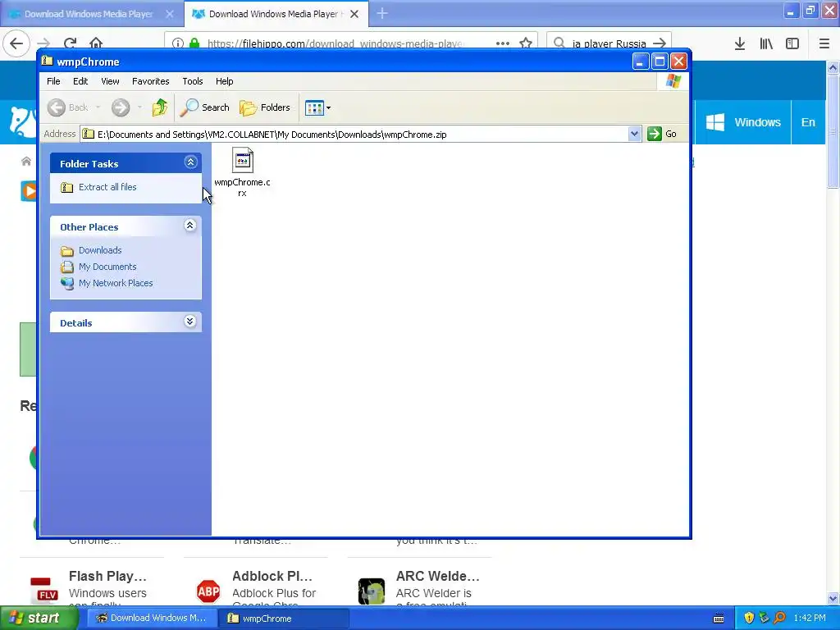Screen dimensions: 840x630
Task: Open a new Firefox tab
Action: pos(382,13)
